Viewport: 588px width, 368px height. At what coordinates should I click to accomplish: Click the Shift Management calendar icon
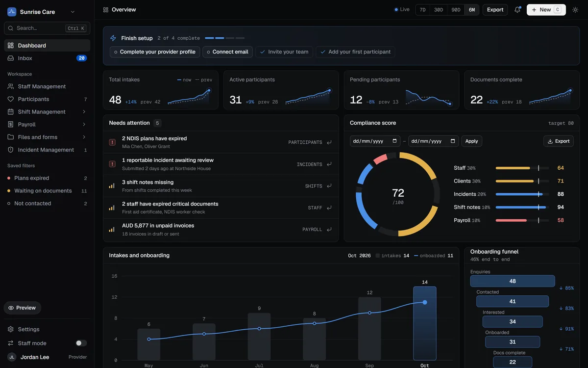point(11,112)
